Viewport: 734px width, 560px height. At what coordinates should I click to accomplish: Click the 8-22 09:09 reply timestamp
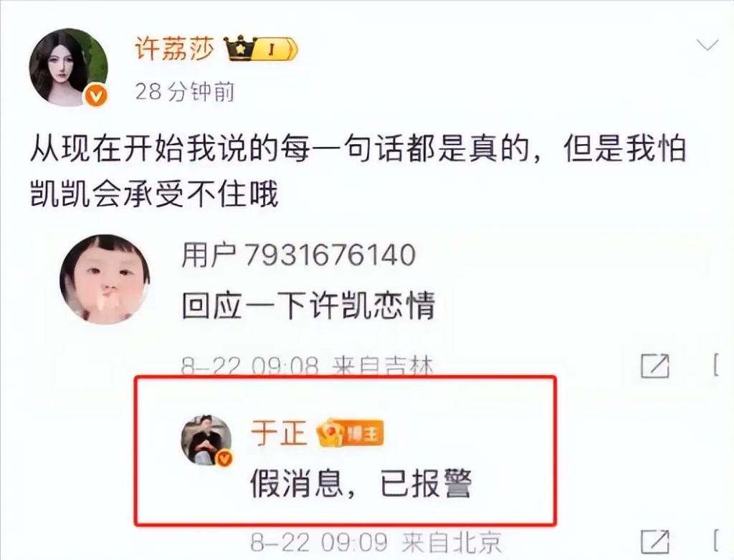[x=319, y=543]
